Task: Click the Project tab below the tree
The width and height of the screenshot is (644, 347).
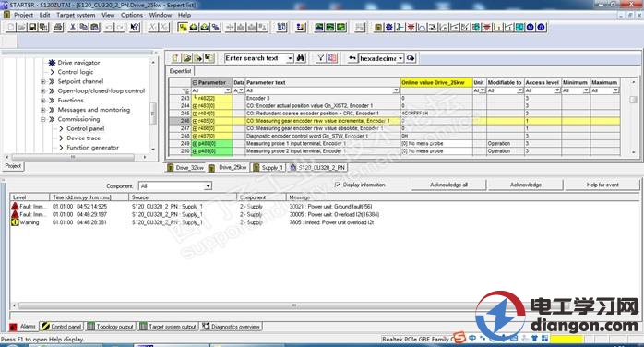Action: click(13, 166)
